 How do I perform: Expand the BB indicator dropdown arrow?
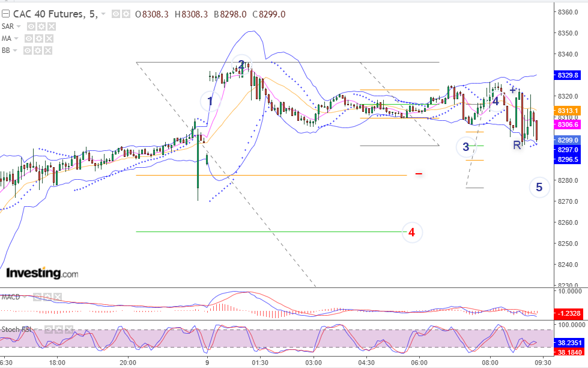[x=15, y=51]
